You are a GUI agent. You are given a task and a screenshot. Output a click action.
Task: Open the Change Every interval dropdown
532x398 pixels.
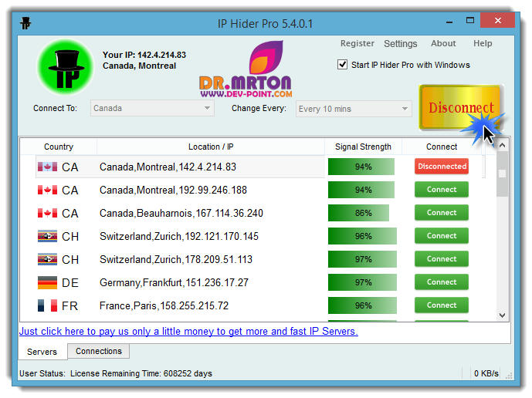pos(354,109)
